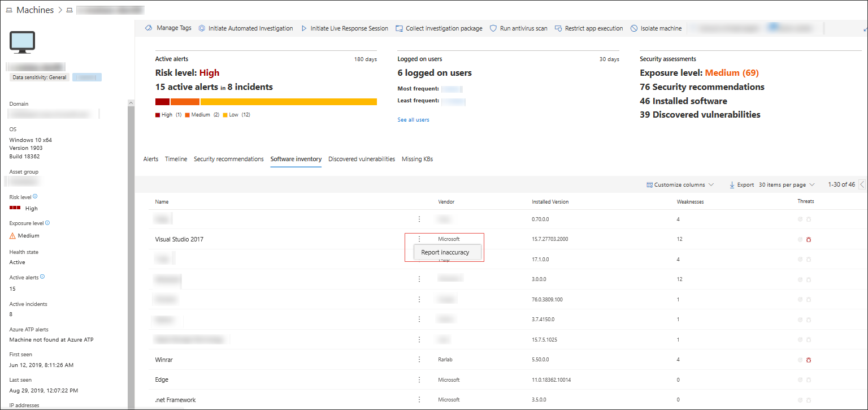Click info icon next to Active alerts label

click(42, 277)
